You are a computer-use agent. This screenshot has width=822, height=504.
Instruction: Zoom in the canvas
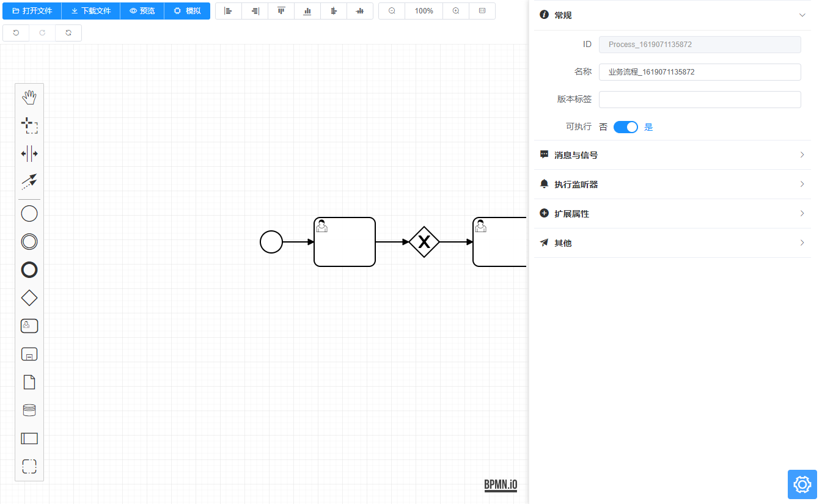pos(456,11)
